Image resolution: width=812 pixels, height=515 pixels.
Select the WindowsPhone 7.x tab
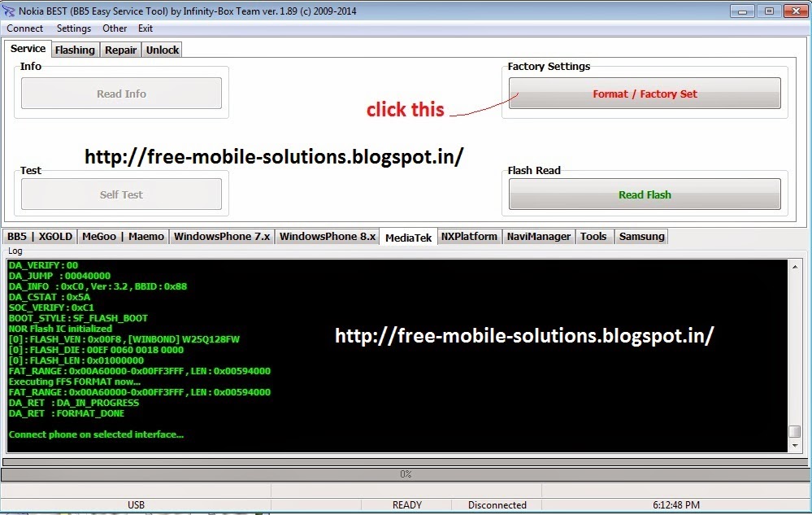click(x=222, y=236)
